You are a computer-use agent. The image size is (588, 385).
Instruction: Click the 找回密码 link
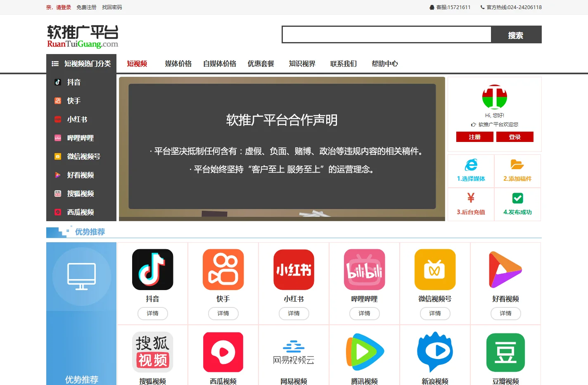pos(112,7)
